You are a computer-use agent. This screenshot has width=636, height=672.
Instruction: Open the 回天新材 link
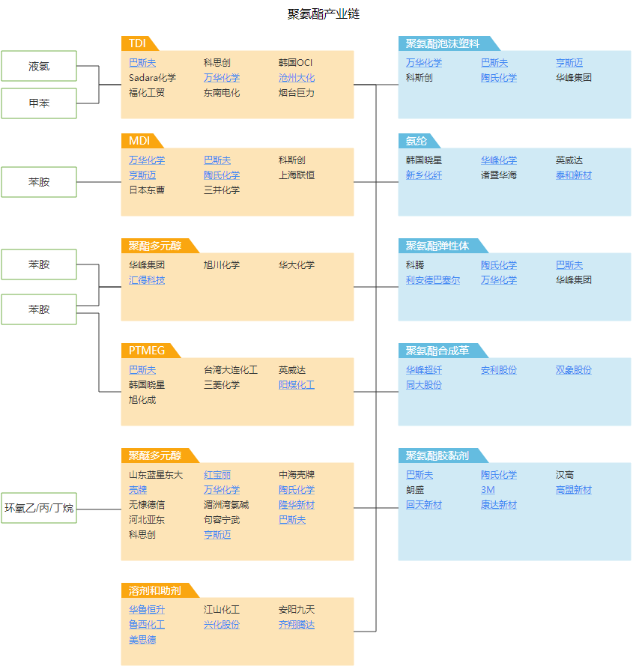424,504
